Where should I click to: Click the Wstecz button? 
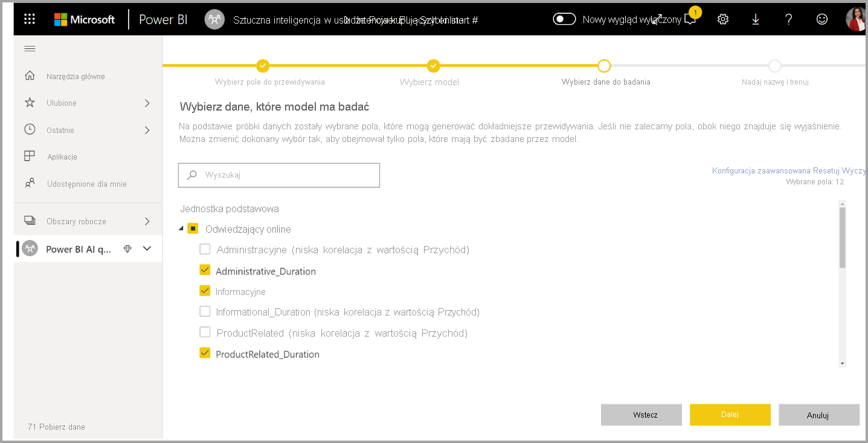[641, 415]
